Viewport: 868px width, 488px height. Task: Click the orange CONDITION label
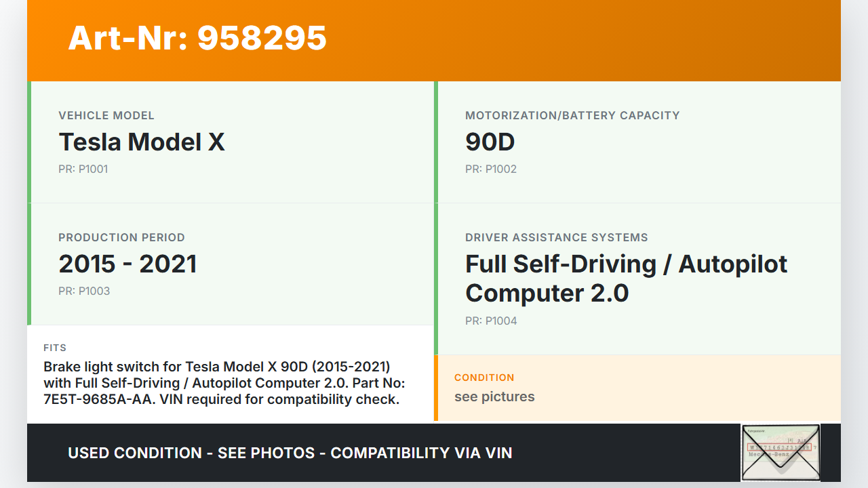pos(484,378)
